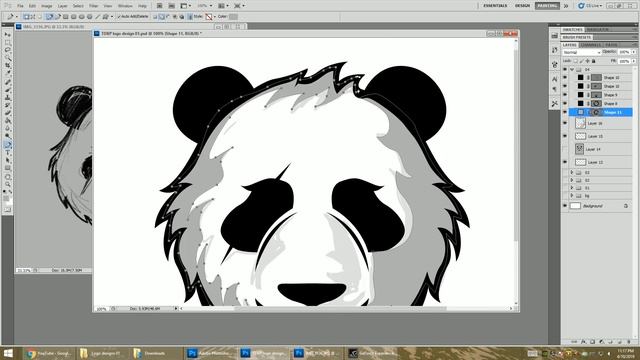
Task: Choose Shape Layers mode in options bar
Action: pos(26,17)
